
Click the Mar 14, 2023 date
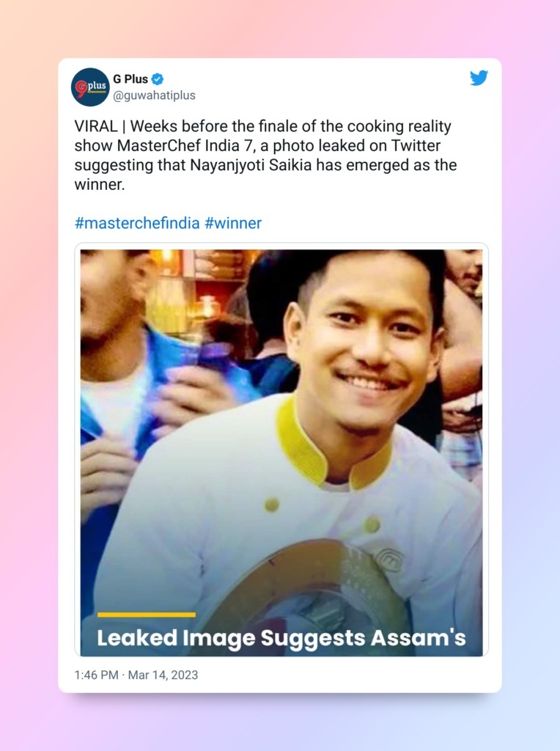point(163,675)
